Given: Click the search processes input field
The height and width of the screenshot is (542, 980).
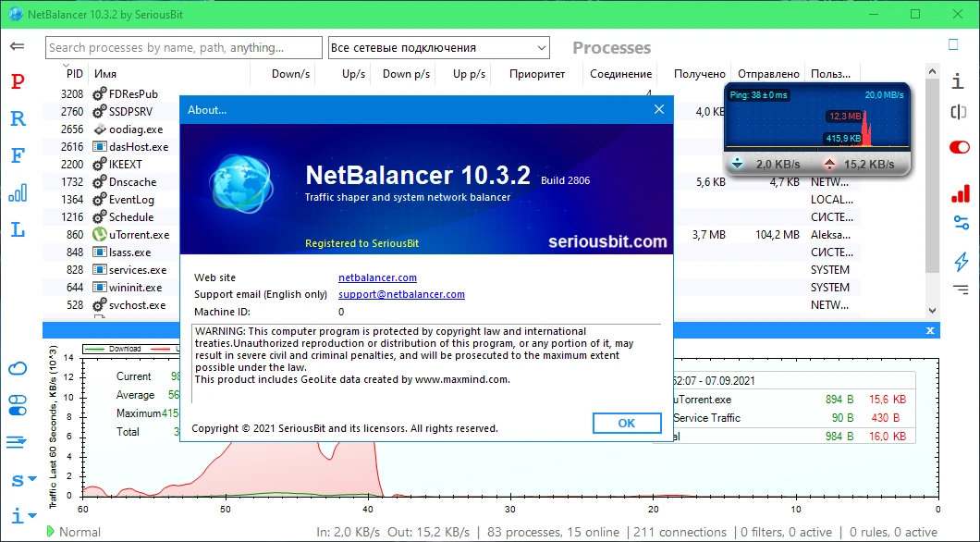Looking at the screenshot, I should tap(184, 47).
